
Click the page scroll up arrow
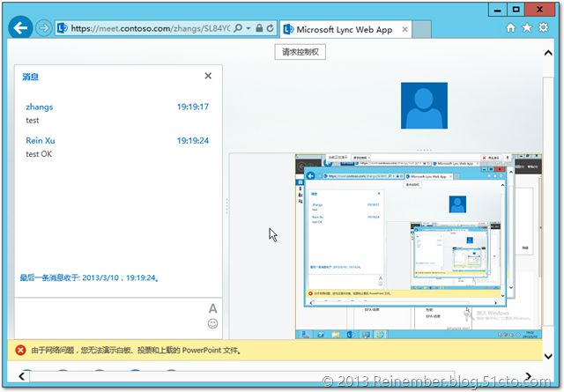[x=548, y=53]
